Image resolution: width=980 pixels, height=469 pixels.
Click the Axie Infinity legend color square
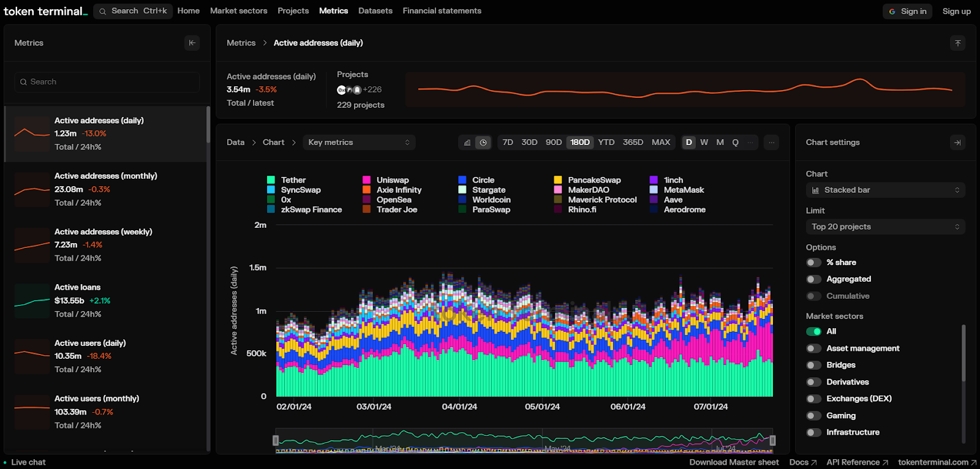tap(366, 190)
